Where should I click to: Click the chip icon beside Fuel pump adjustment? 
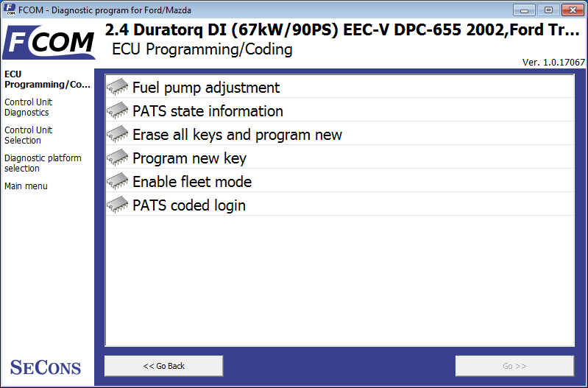(118, 88)
